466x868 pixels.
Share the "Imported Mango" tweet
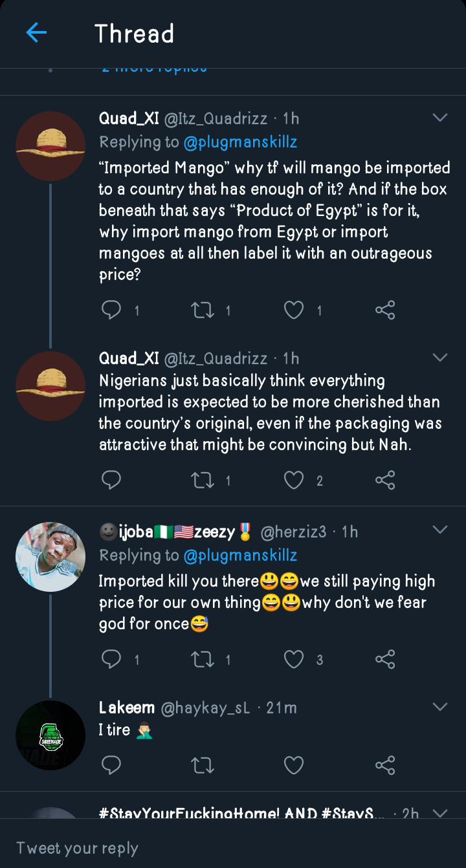tap(385, 310)
